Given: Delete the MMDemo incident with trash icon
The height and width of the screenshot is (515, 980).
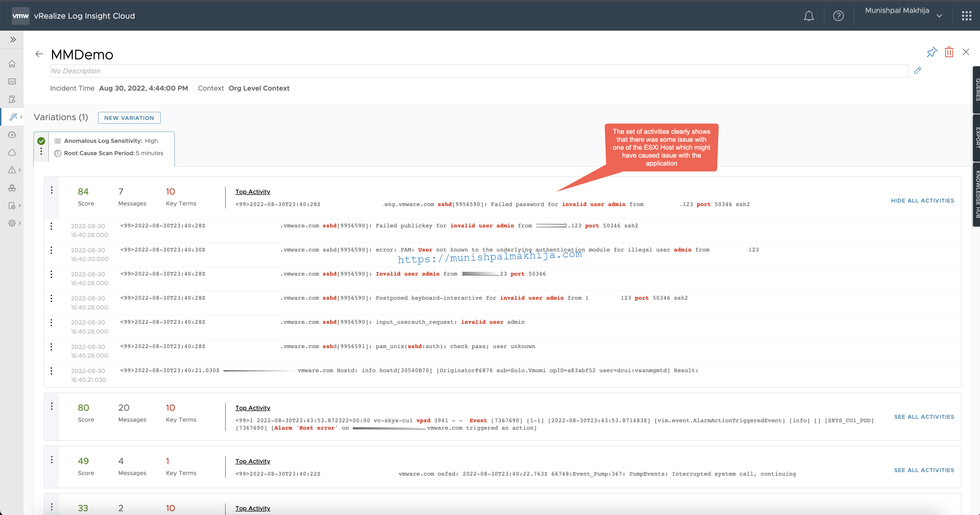Looking at the screenshot, I should click(949, 52).
